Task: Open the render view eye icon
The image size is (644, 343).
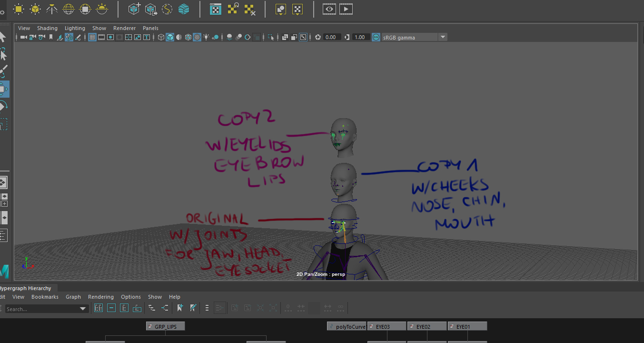Action: 329,9
